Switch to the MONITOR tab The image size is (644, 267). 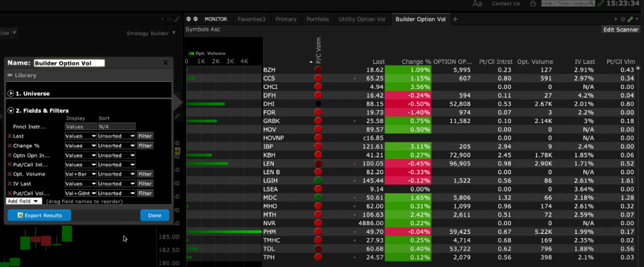point(215,19)
